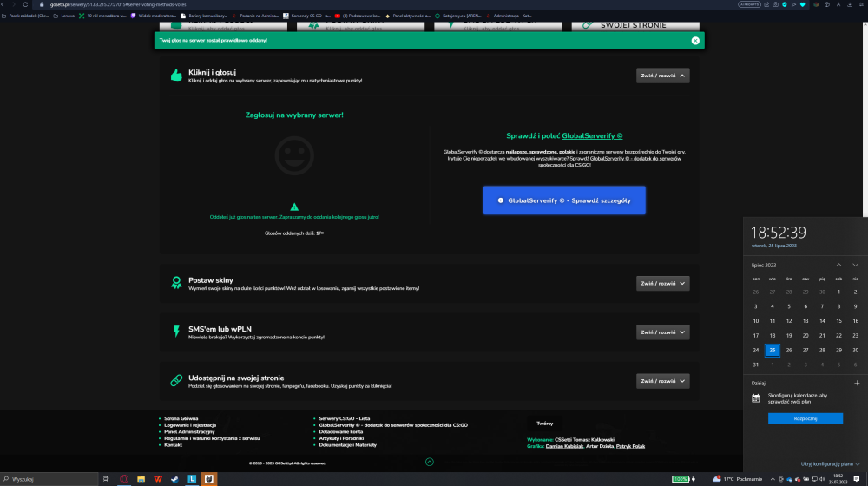Open the Patryk Polak credit link
Screen dimensions: 868x486
coord(630,446)
